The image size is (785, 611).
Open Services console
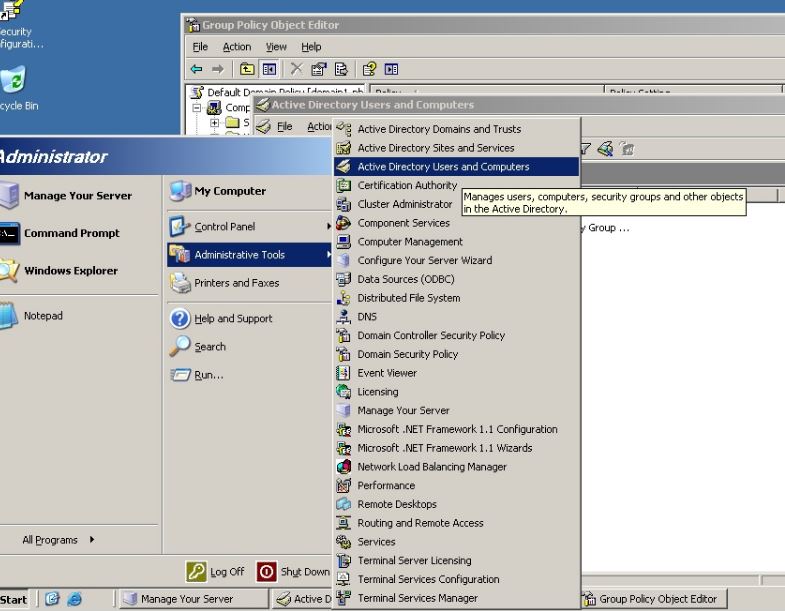[x=457, y=542]
